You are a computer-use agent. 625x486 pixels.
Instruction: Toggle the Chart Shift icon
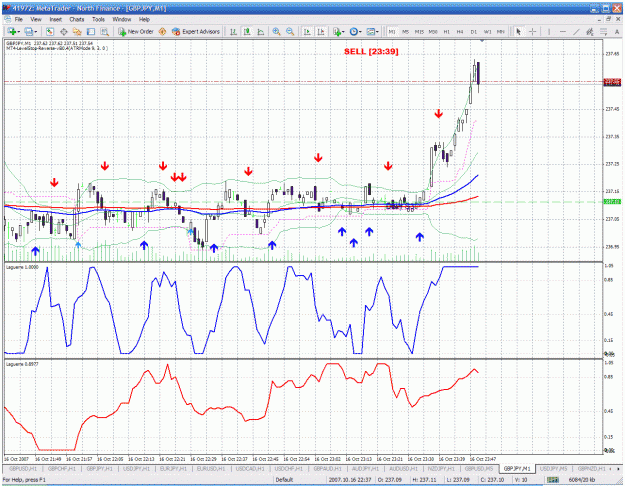pos(321,31)
